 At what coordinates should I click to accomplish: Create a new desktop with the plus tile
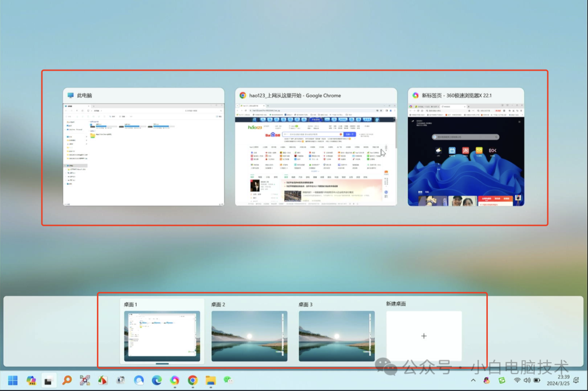point(424,336)
